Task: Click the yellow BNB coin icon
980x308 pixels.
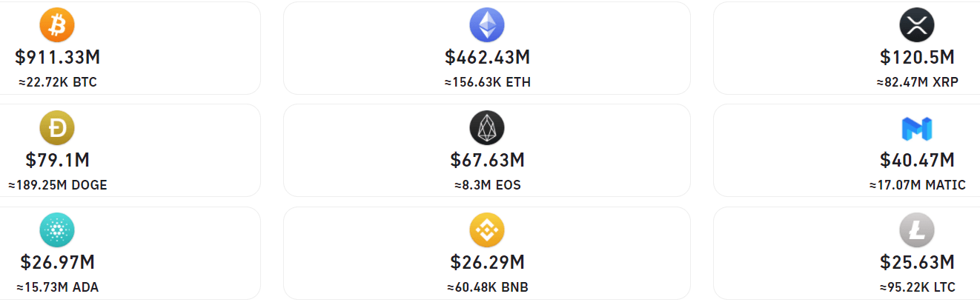Action: coord(487,231)
